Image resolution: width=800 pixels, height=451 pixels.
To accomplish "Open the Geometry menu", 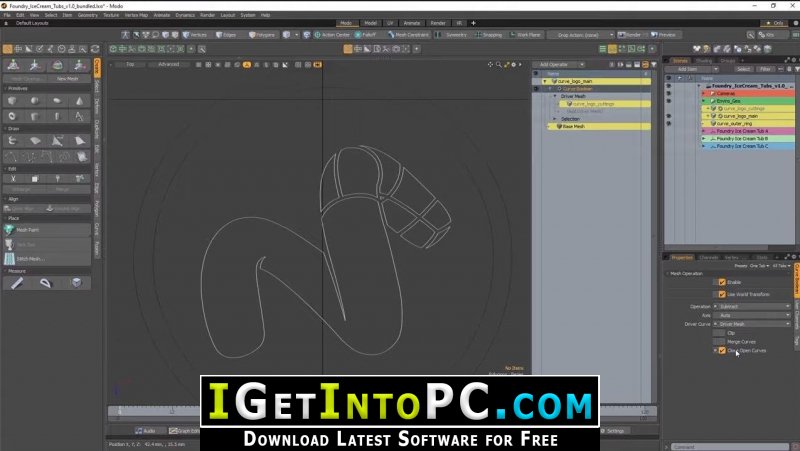I will tap(88, 15).
